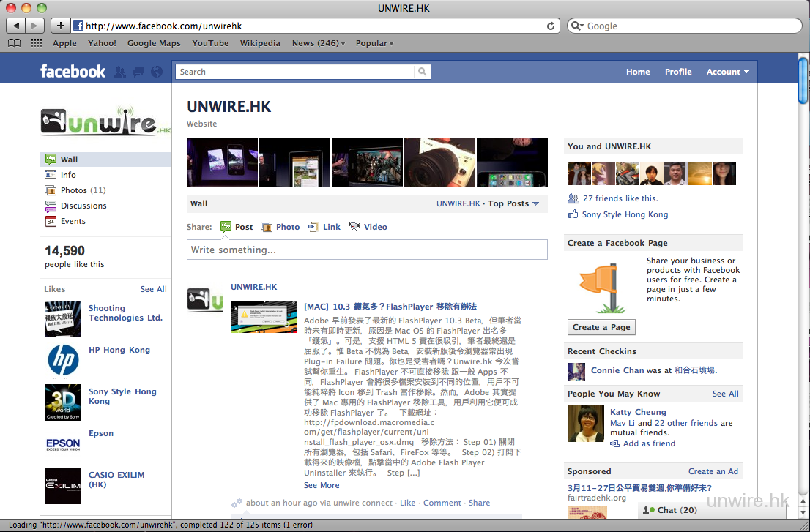The image size is (810, 532).
Task: Click the Write something text box
Action: (367, 250)
